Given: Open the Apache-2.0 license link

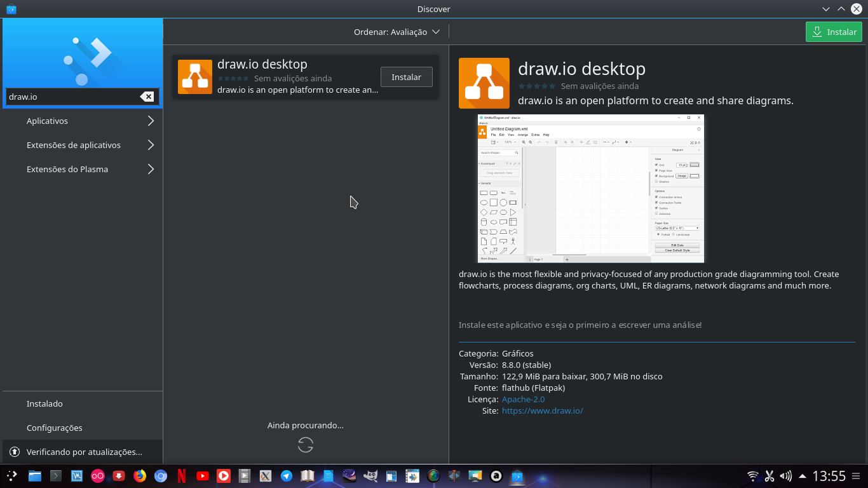Looking at the screenshot, I should (x=523, y=399).
